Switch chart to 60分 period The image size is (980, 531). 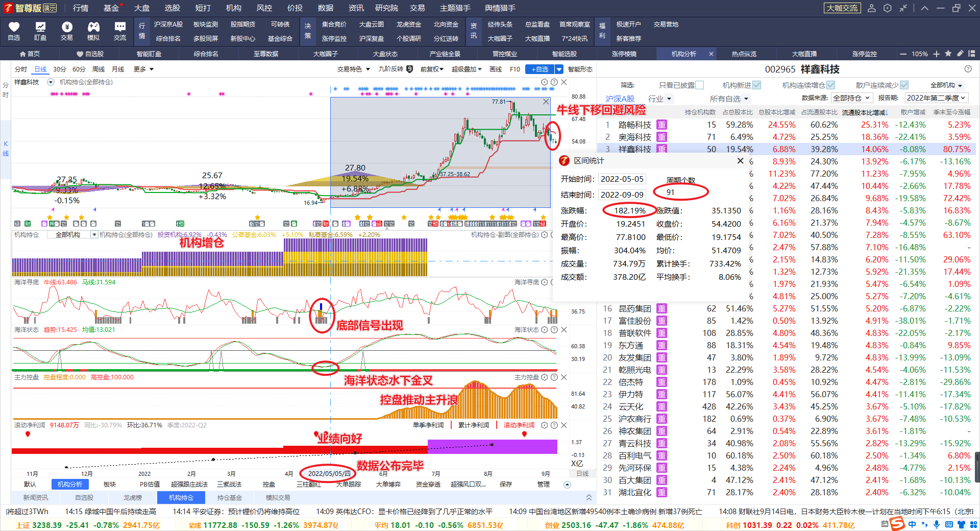79,69
